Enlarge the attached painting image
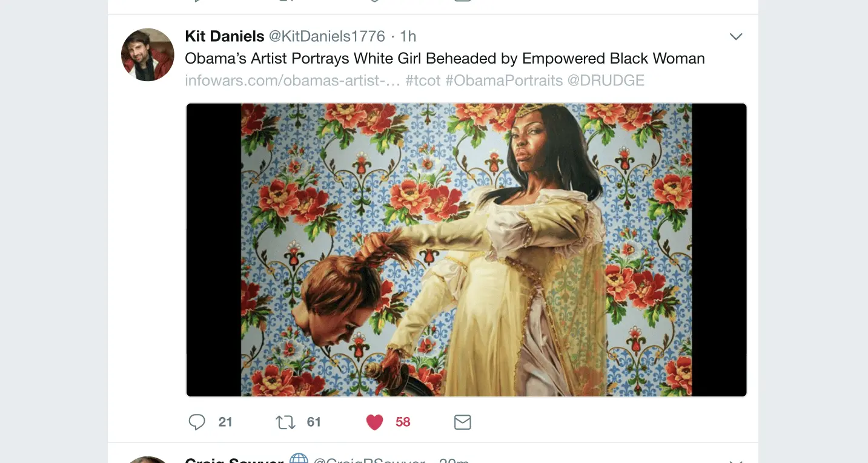The height and width of the screenshot is (463, 868). 466,250
